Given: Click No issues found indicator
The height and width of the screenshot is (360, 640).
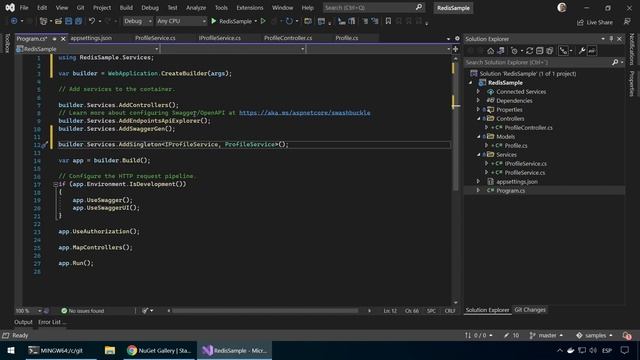Looking at the screenshot, I should (x=83, y=311).
